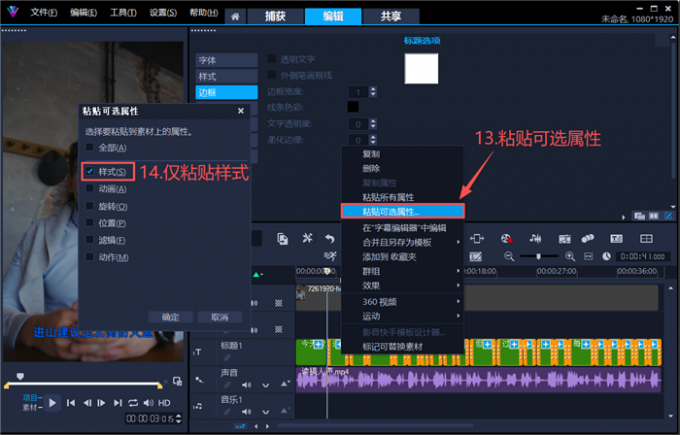Click the Home icon tab
The height and width of the screenshot is (435, 680).
235,16
